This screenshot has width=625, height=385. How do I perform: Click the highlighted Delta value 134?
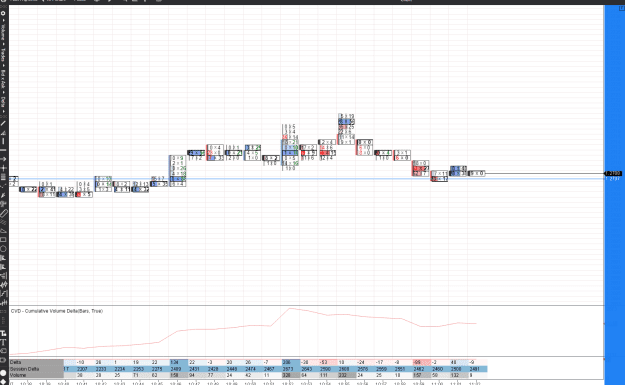pyautogui.click(x=175, y=362)
